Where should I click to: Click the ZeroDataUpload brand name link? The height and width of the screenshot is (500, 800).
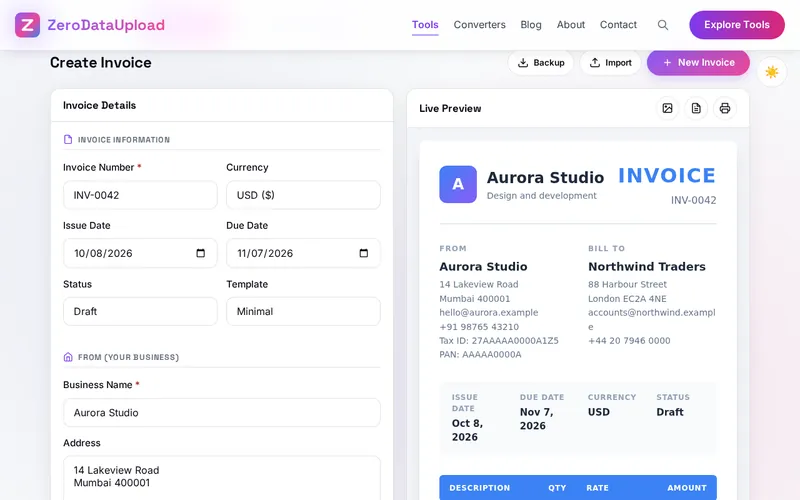click(106, 25)
